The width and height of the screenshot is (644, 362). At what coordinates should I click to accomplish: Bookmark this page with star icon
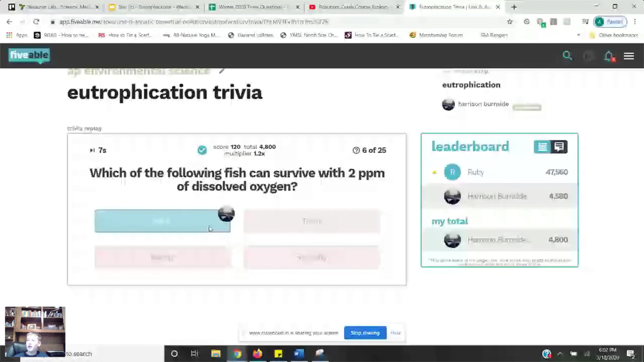point(510,22)
